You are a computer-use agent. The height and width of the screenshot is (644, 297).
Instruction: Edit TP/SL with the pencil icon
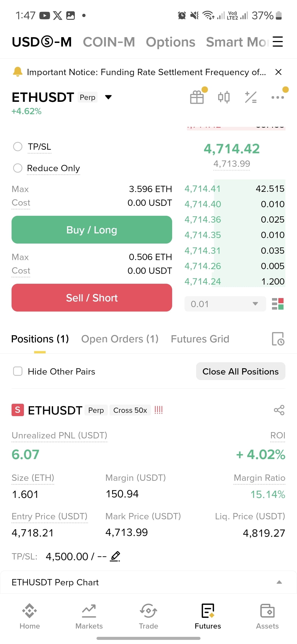(x=115, y=556)
